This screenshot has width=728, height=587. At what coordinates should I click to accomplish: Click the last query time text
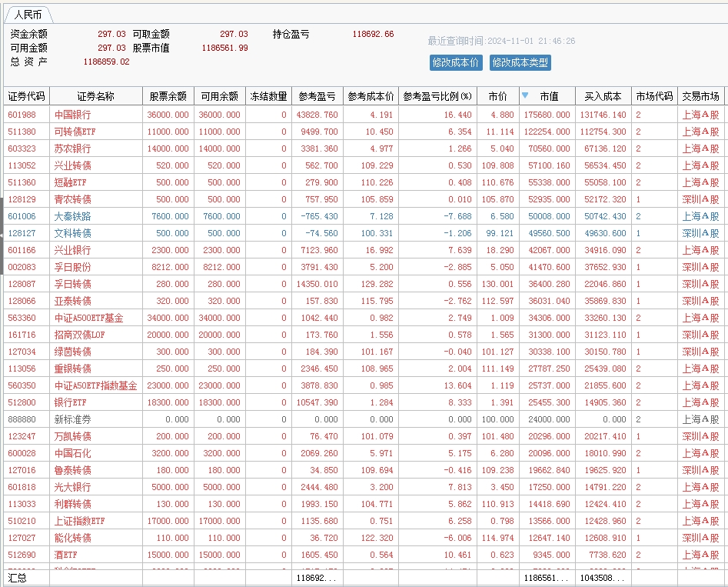(x=501, y=41)
